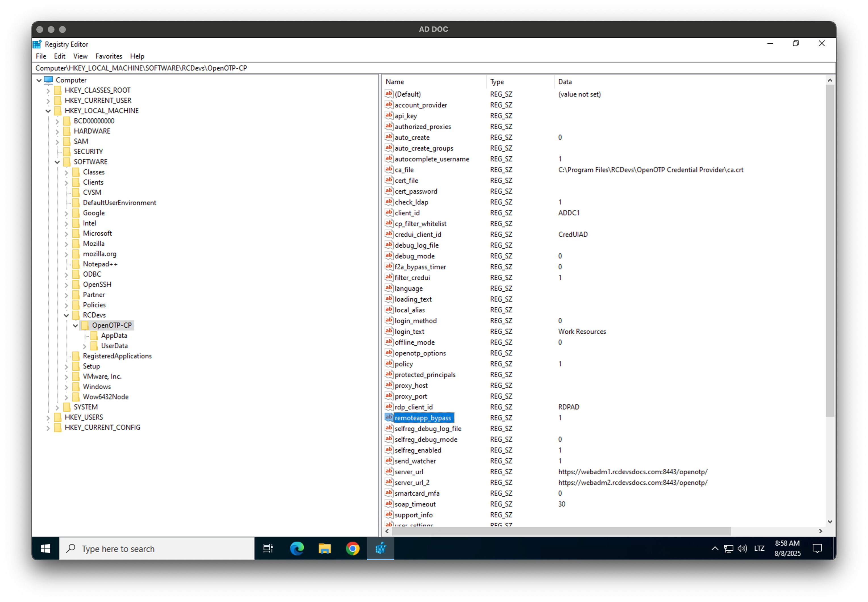Click the Registry Editor taskbar icon
The width and height of the screenshot is (868, 602).
point(380,548)
